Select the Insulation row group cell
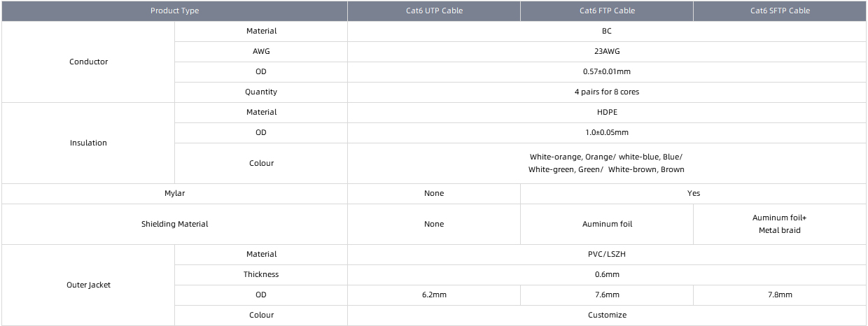Image resolution: width=868 pixels, height=326 pixels. point(88,143)
